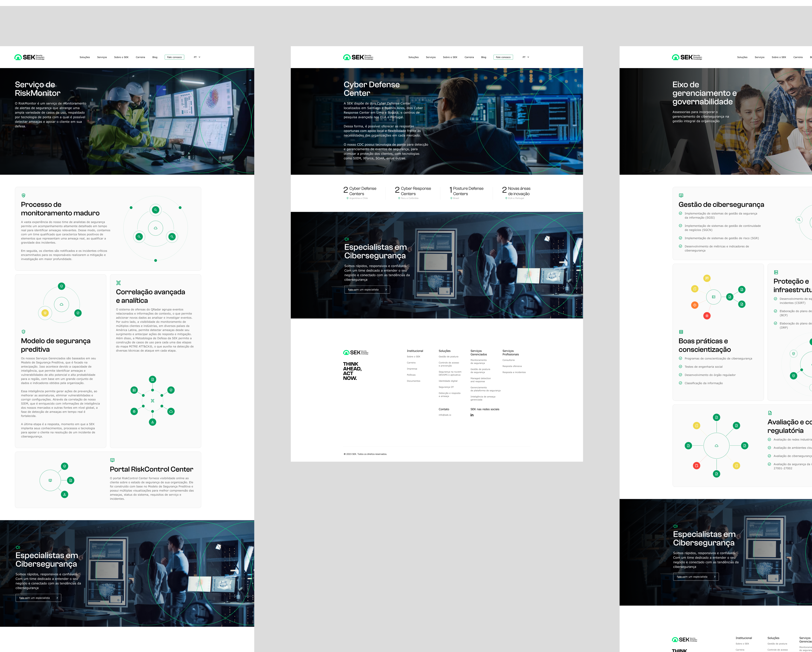Click check mark next to gestão de risco (SGR)

tap(681, 238)
